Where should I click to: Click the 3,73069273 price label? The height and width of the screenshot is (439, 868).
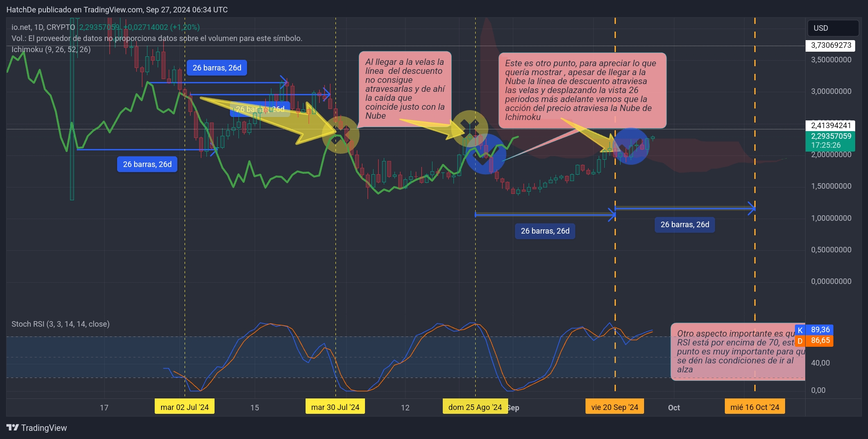830,45
